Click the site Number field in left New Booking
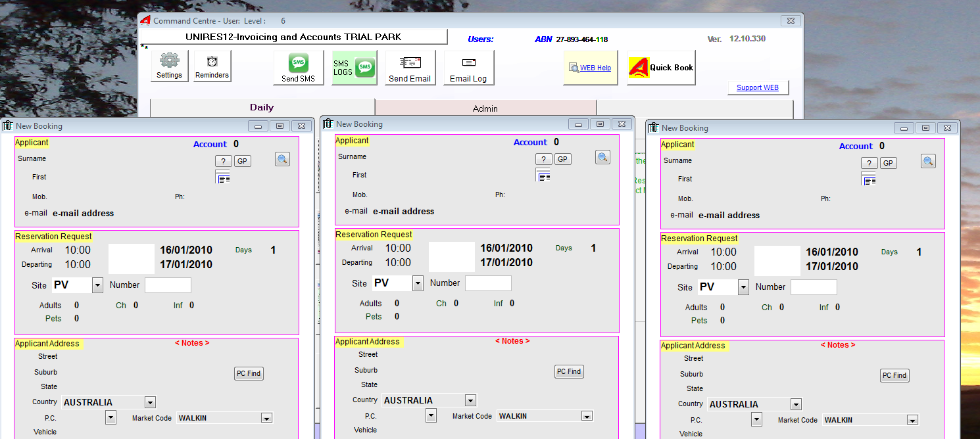 (x=168, y=285)
